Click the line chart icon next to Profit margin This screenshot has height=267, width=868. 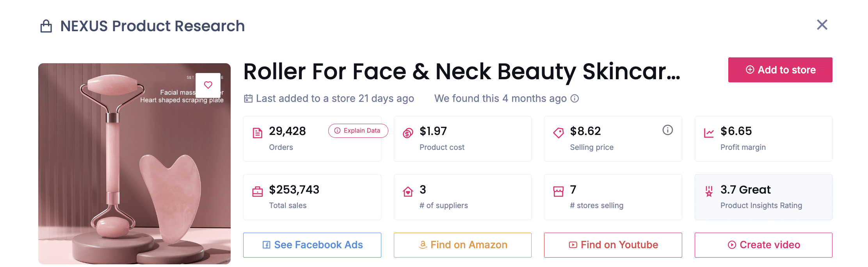[708, 133]
